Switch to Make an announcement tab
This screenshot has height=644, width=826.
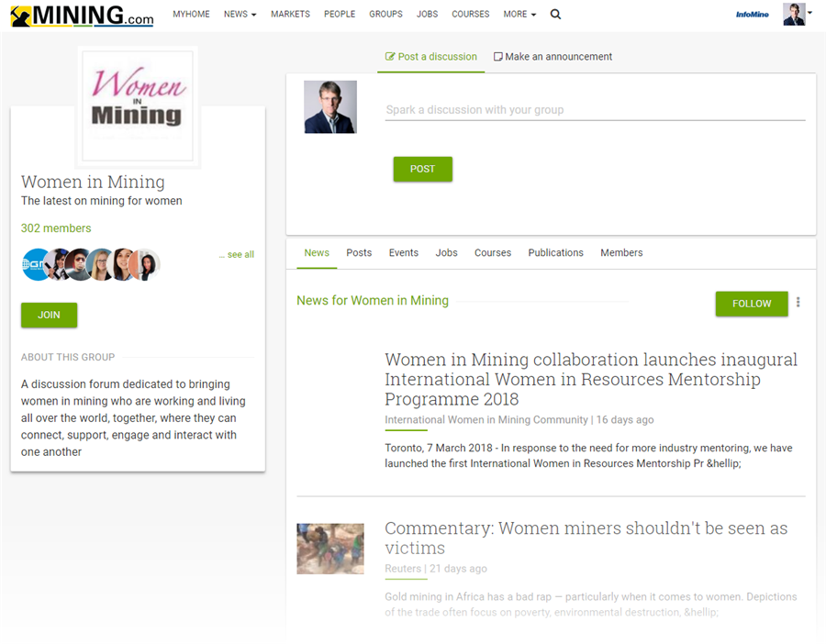[x=553, y=57]
